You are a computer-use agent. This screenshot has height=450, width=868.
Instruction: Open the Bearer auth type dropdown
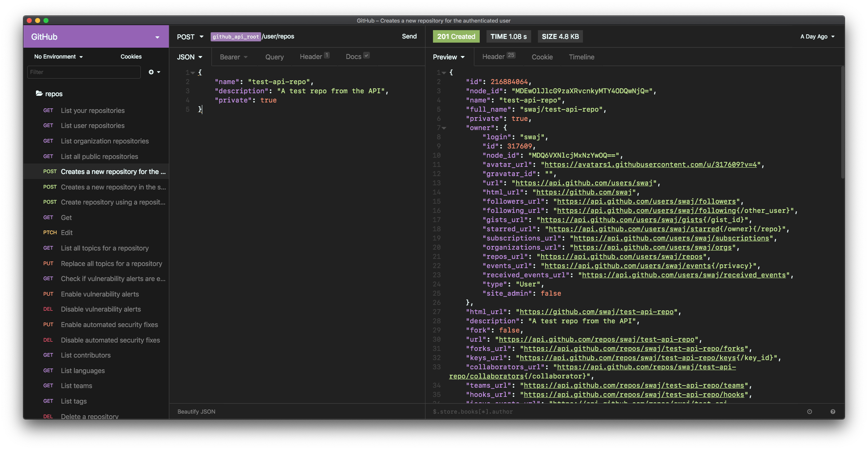(234, 57)
